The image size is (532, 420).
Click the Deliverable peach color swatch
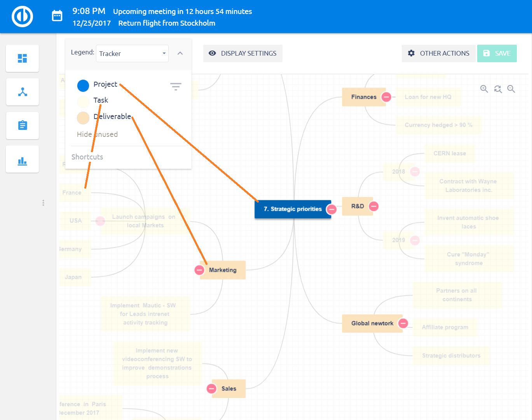click(83, 118)
